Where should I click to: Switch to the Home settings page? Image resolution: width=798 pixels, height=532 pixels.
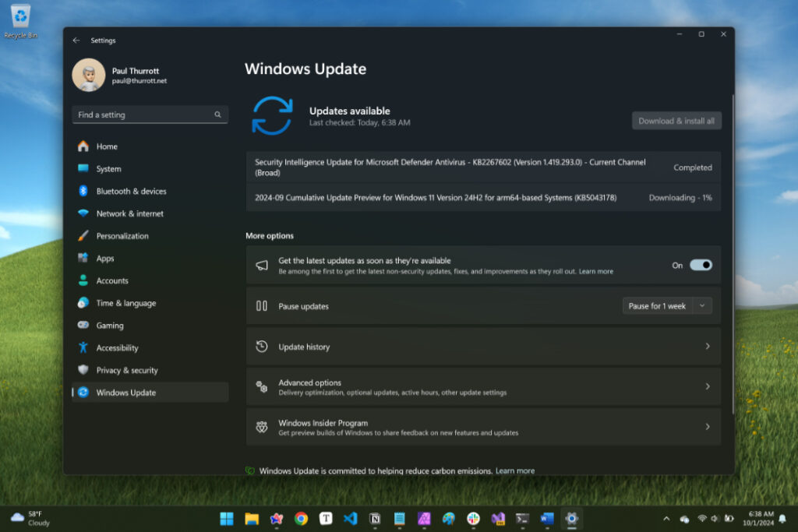[x=105, y=146]
